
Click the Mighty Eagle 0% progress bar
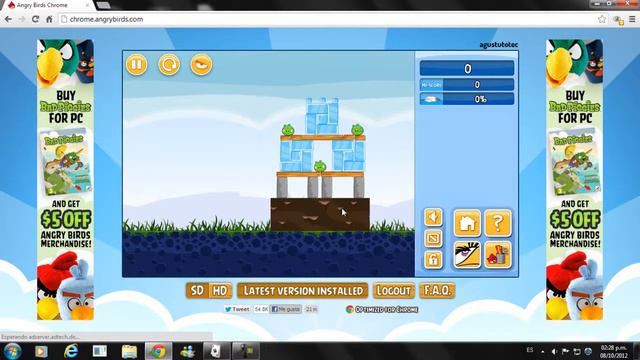point(467,99)
